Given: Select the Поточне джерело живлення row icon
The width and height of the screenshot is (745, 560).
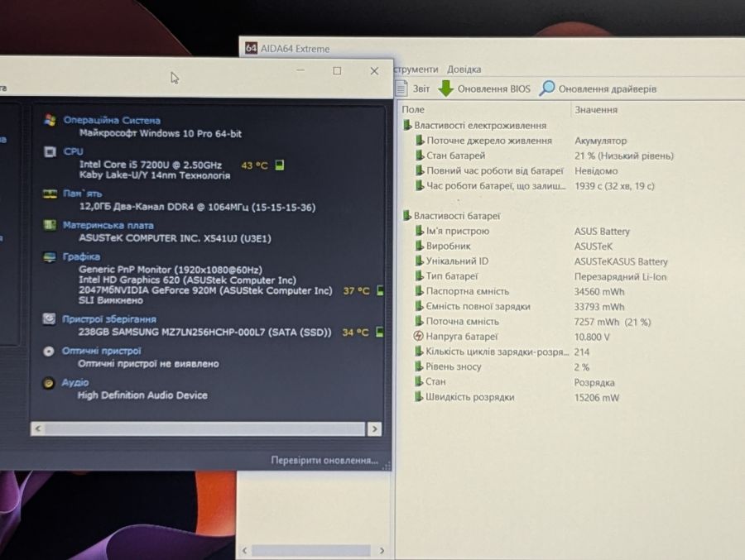Looking at the screenshot, I should (420, 140).
